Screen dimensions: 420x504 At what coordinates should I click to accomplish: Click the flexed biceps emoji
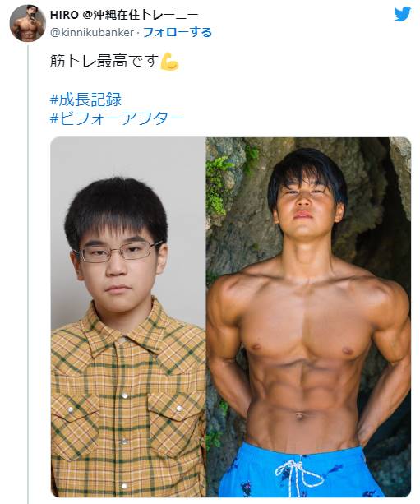pos(169,61)
